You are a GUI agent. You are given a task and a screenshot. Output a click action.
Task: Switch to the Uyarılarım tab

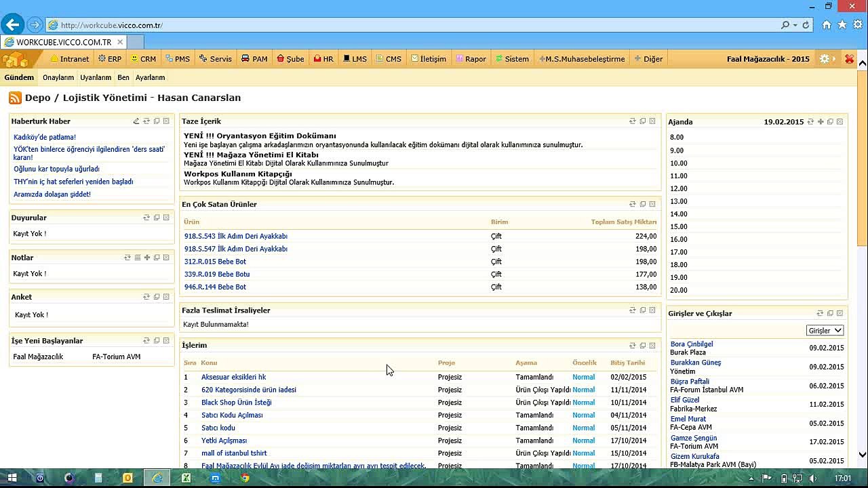click(96, 78)
